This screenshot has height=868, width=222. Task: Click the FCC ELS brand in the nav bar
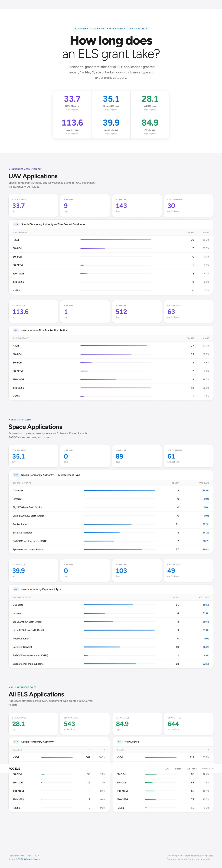point(14,769)
